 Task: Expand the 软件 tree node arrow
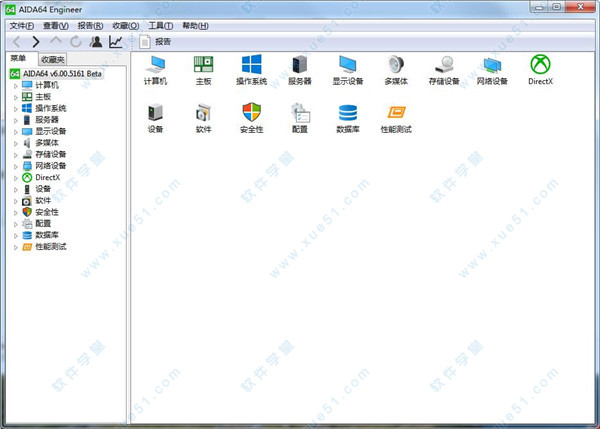click(16, 201)
